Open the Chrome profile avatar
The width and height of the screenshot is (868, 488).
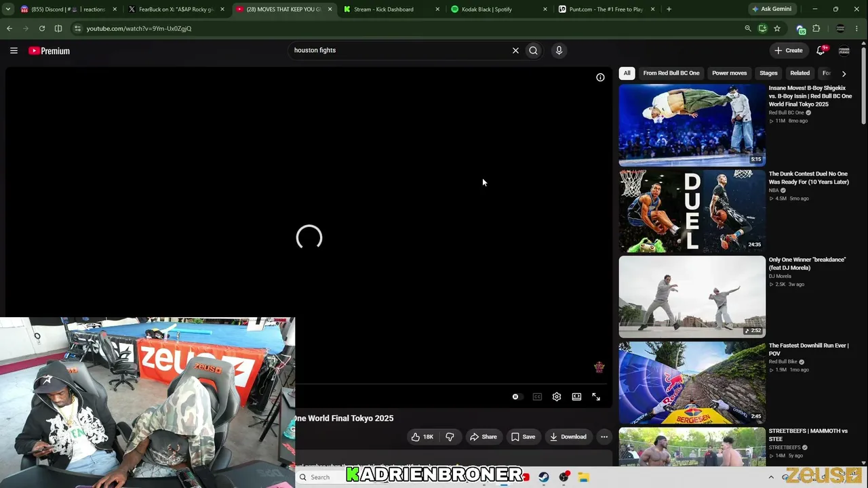tap(841, 28)
